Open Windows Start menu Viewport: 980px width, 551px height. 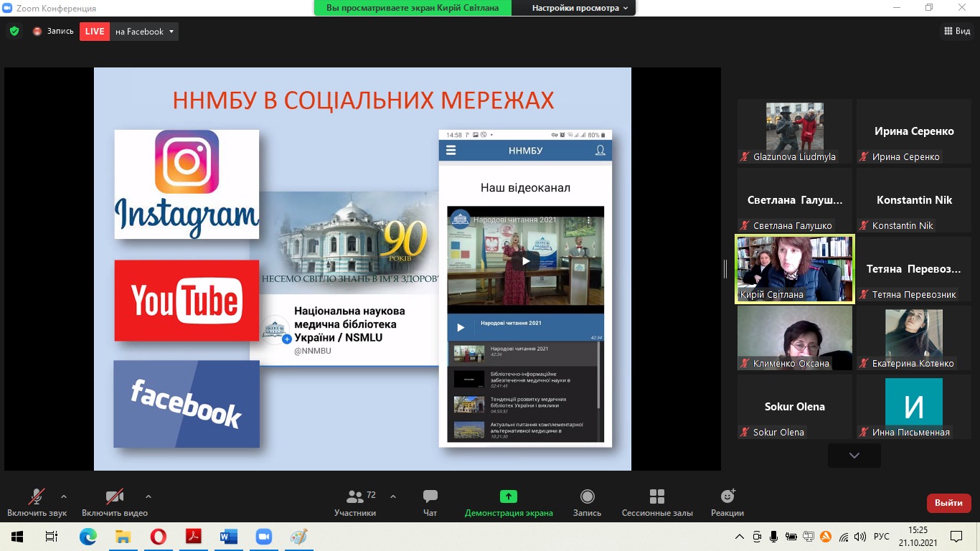17,537
